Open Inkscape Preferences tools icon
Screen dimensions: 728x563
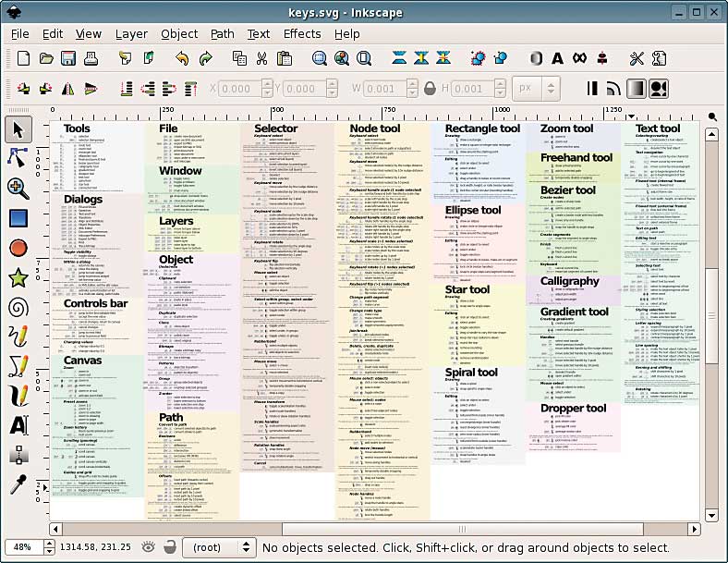click(x=637, y=58)
